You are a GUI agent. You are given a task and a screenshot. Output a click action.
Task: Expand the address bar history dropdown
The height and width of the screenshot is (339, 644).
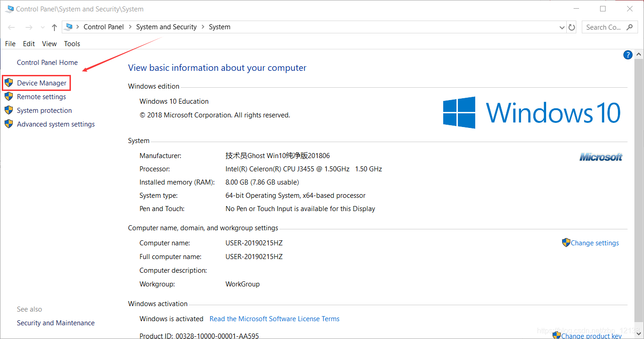[x=562, y=27]
